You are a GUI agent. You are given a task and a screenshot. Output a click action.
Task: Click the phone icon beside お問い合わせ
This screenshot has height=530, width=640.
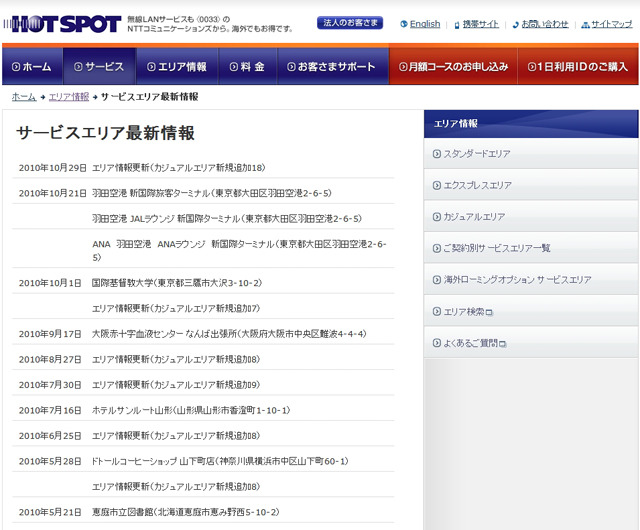pos(516,25)
